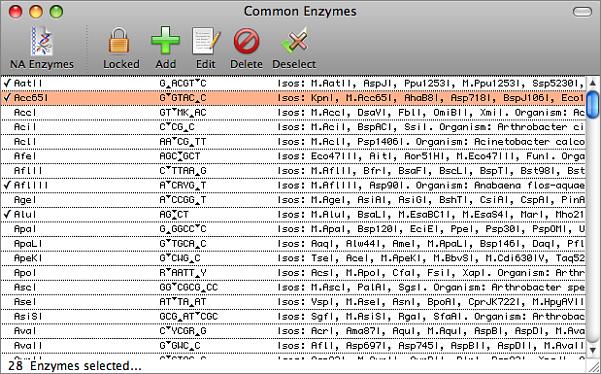The image size is (601, 374).
Task: Select the AclI enzyme row
Action: pyautogui.click(x=293, y=141)
